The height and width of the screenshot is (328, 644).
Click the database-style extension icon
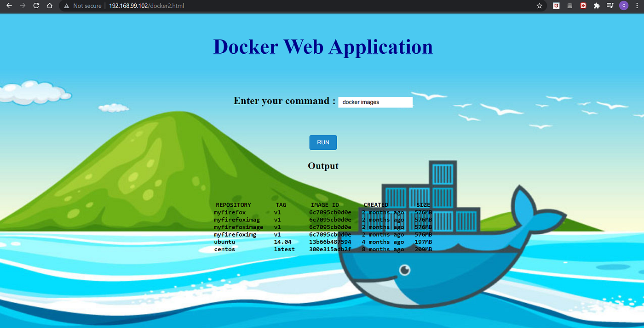(x=569, y=6)
